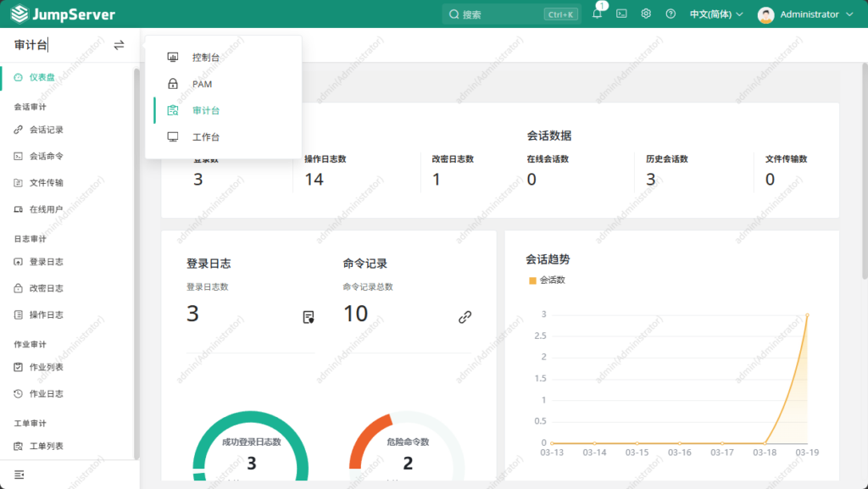
Task: Open 作业列表 in the sidebar
Action: coord(47,367)
